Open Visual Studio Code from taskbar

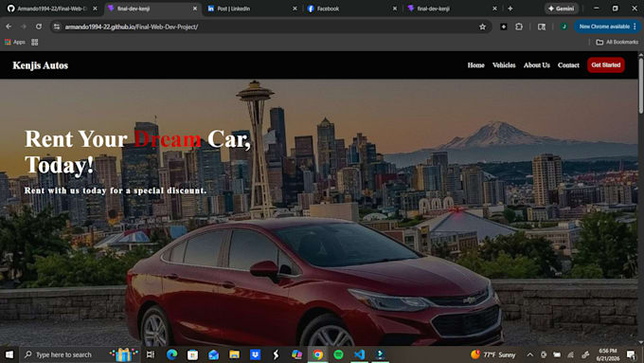(x=360, y=354)
